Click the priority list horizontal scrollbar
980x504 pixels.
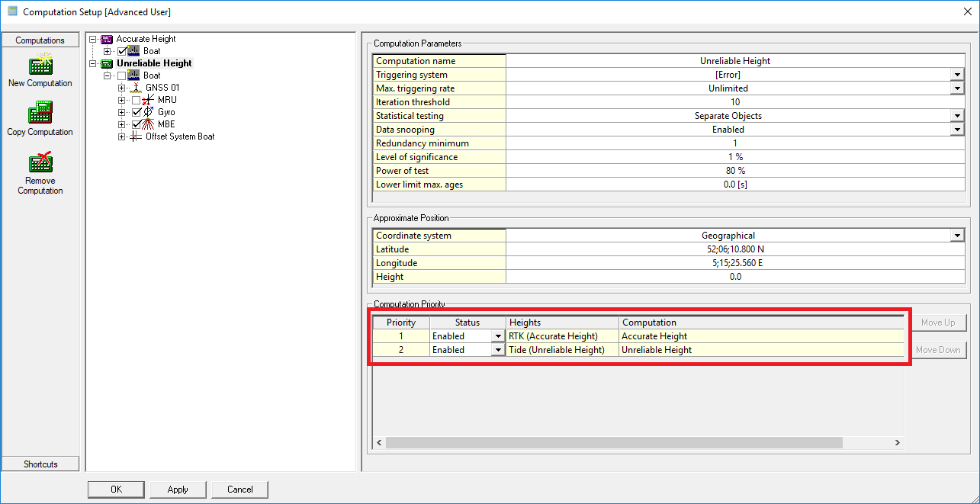coord(614,443)
